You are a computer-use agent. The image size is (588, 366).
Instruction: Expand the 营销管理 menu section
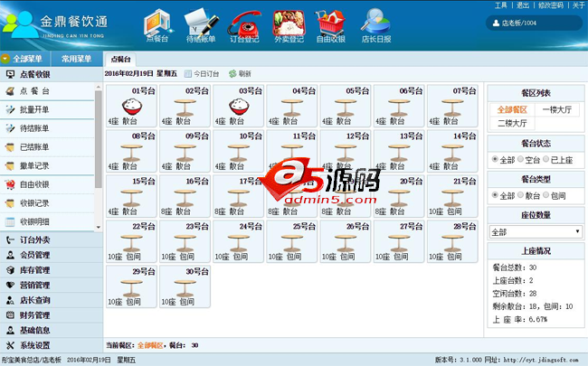click(x=52, y=285)
